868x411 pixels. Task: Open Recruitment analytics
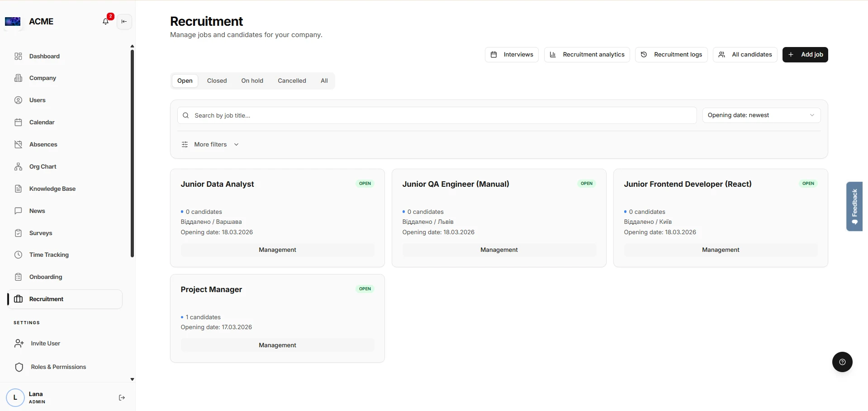[x=587, y=55]
